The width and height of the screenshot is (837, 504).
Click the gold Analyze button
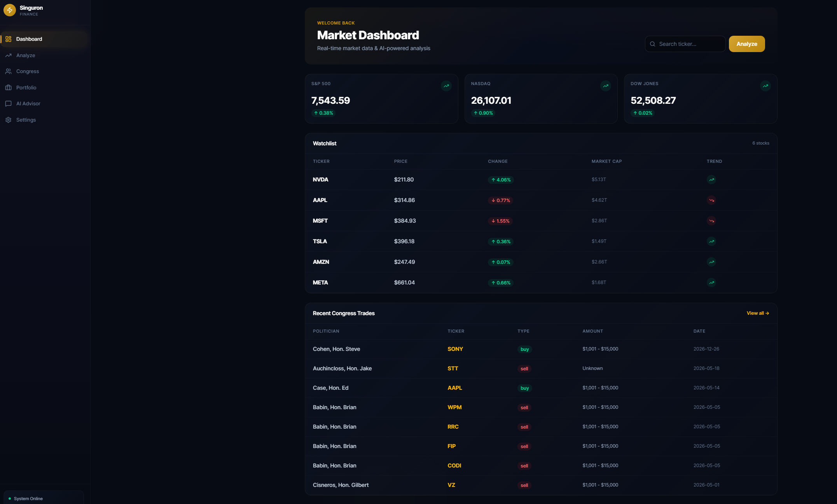pos(746,44)
